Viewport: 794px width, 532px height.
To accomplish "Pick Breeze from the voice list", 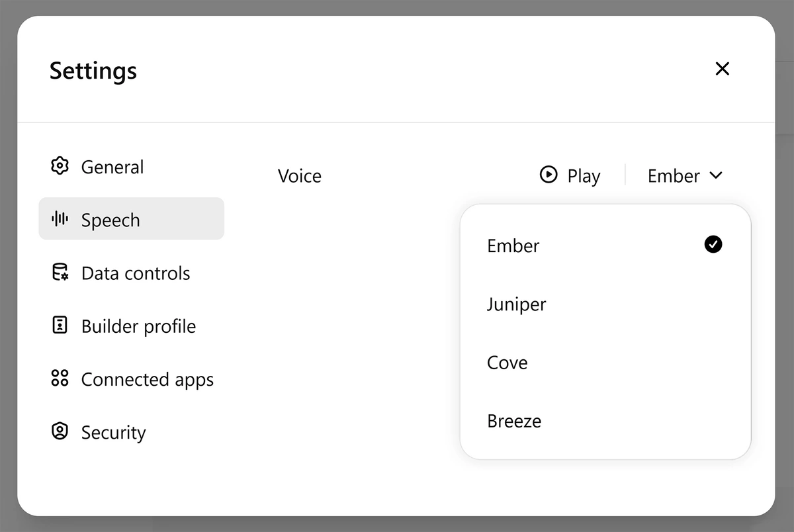I will click(x=605, y=421).
